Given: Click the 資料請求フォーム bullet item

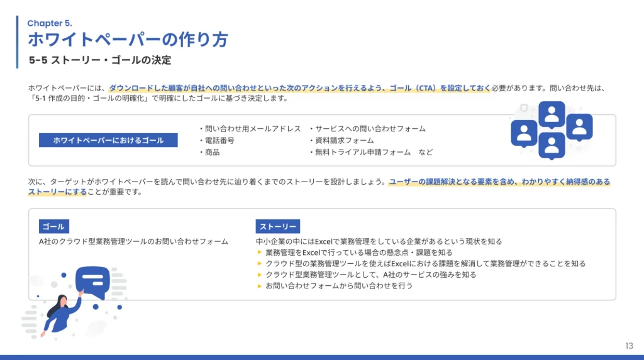Looking at the screenshot, I should pyautogui.click(x=341, y=141).
